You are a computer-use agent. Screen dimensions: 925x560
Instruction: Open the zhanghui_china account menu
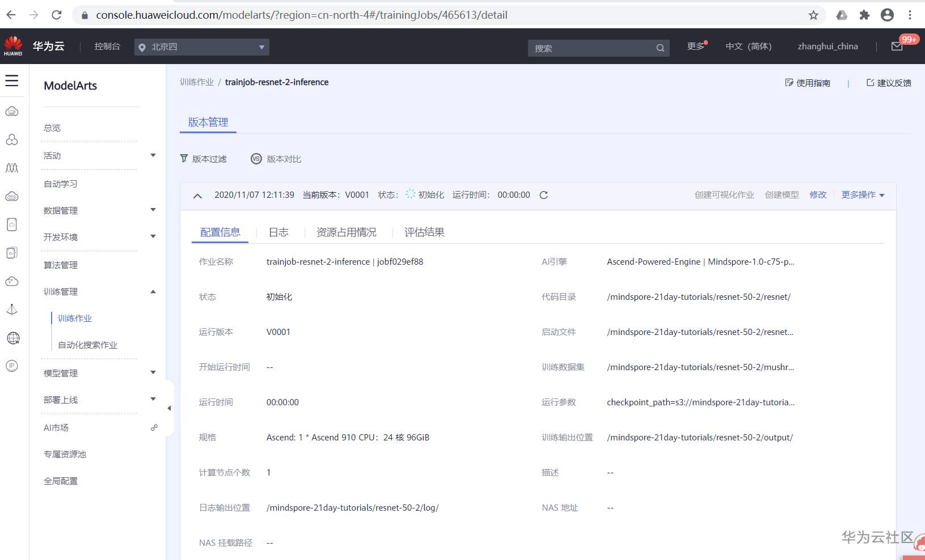pos(827,46)
